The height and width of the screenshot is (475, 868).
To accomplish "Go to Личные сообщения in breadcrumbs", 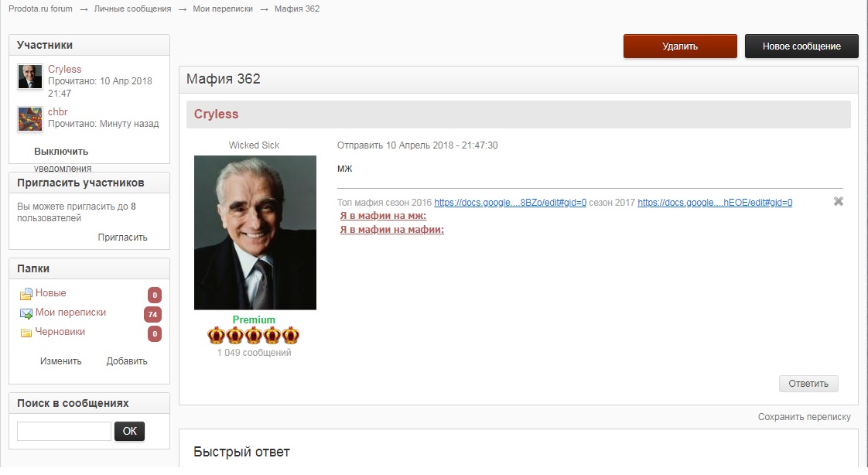I will [132, 9].
